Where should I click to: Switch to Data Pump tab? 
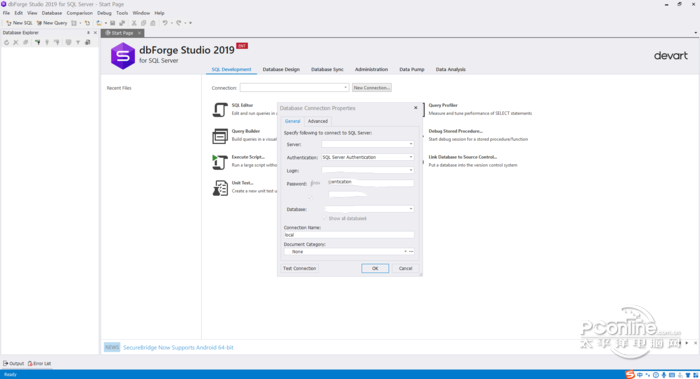click(412, 70)
